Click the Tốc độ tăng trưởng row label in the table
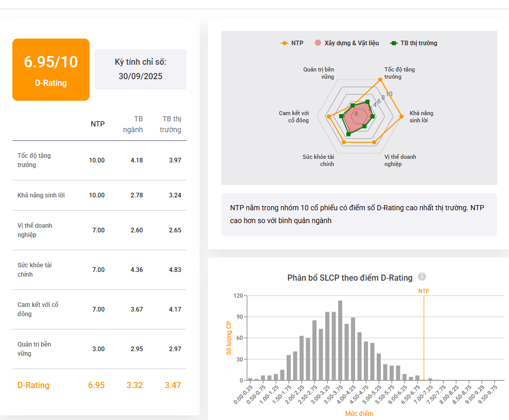 pos(34,160)
